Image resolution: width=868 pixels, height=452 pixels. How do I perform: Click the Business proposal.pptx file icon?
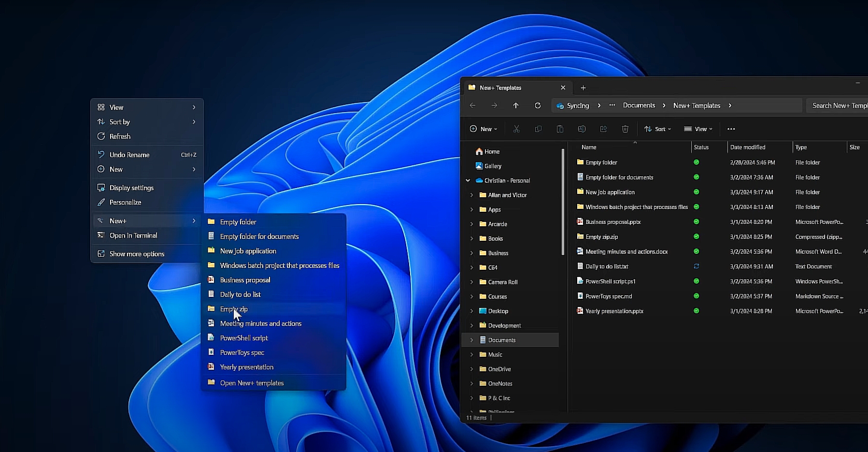(580, 222)
